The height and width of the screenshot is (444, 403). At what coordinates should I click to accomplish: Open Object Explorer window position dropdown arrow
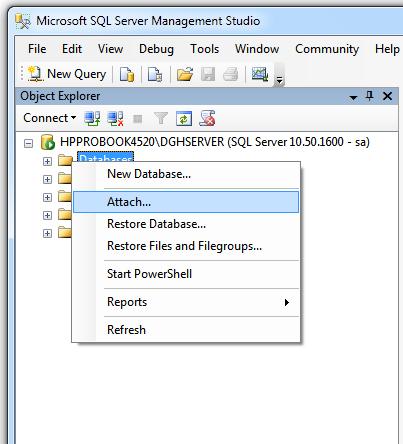point(353,97)
